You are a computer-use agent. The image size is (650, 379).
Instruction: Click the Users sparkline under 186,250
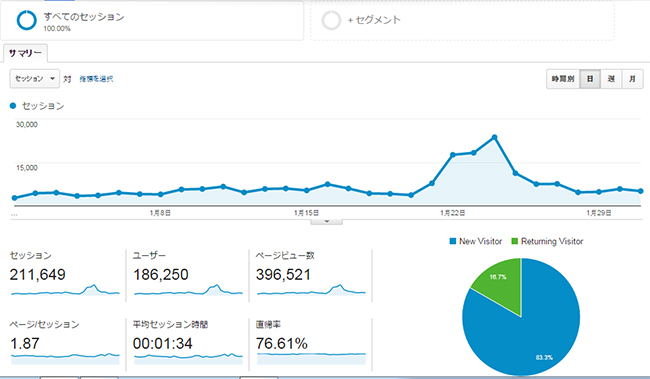(188, 289)
